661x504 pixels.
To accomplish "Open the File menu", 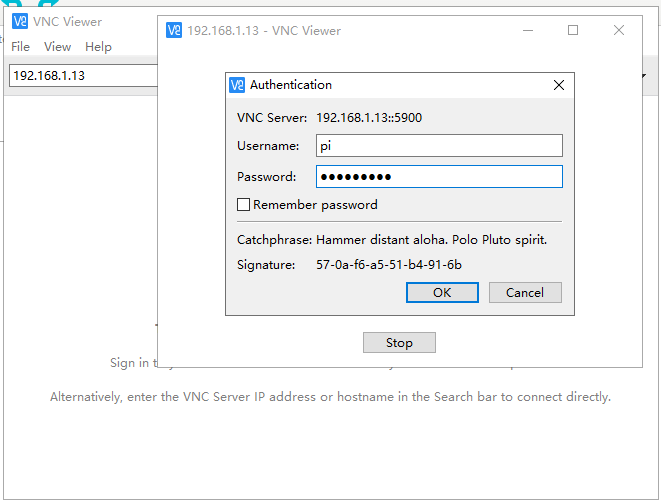I will point(20,47).
